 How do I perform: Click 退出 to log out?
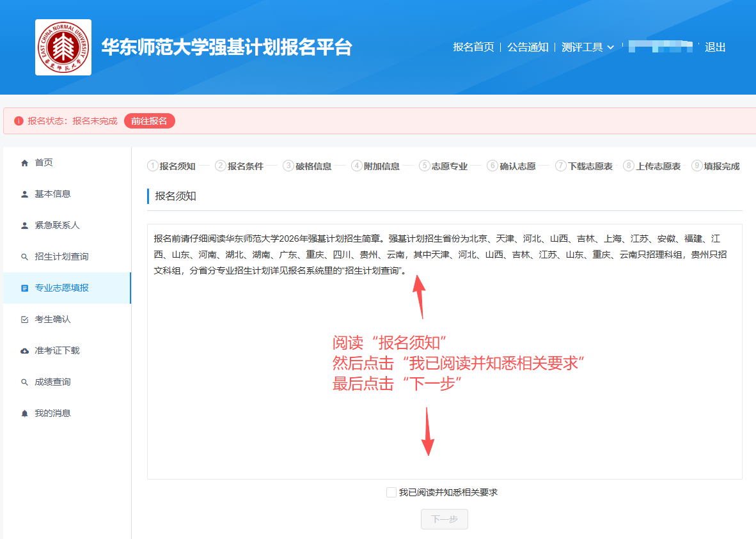pyautogui.click(x=715, y=47)
